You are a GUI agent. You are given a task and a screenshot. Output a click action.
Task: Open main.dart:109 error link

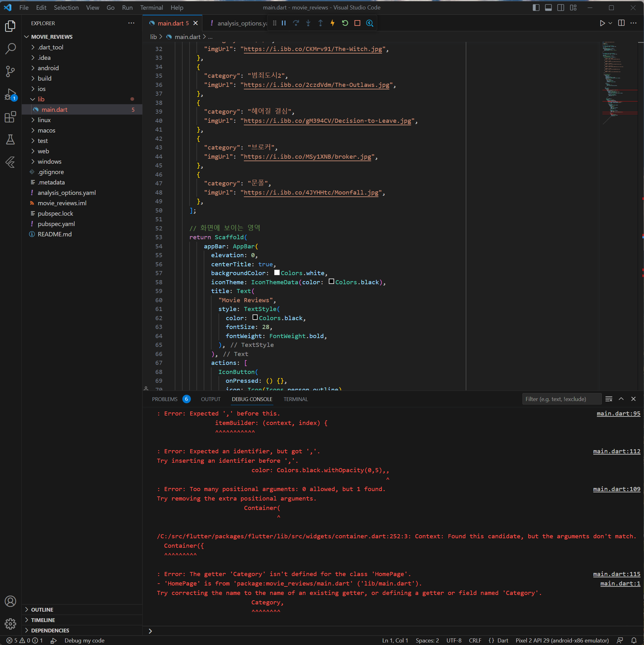(x=617, y=489)
